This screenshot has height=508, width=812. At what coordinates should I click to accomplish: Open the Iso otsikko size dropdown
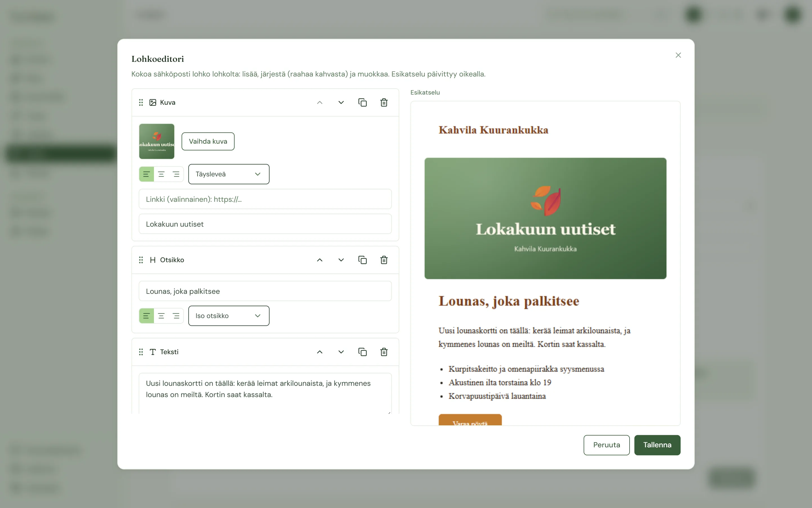click(229, 316)
